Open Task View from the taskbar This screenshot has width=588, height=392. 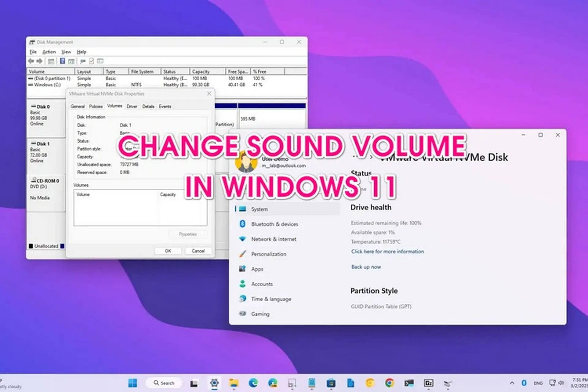click(x=194, y=383)
